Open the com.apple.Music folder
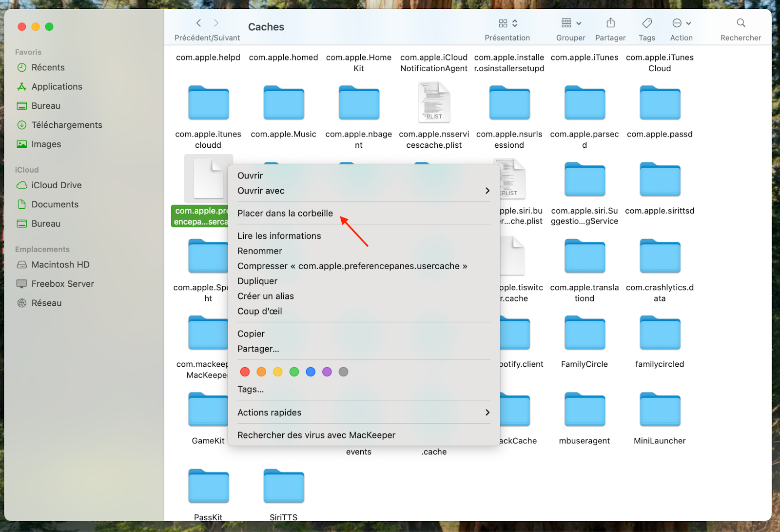780x532 pixels. coord(283,103)
